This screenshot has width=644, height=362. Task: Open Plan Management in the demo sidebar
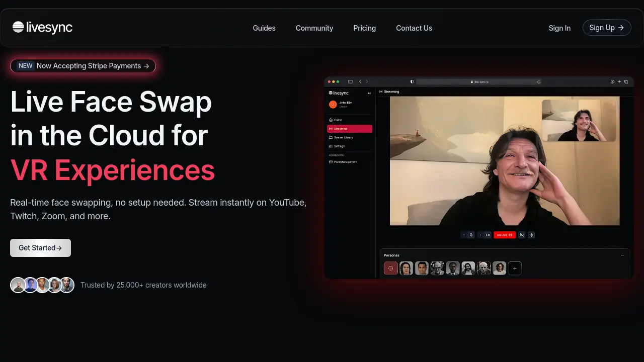click(350, 162)
